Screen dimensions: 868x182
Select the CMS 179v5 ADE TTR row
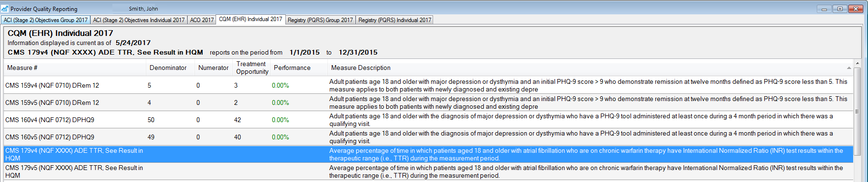tap(428, 171)
